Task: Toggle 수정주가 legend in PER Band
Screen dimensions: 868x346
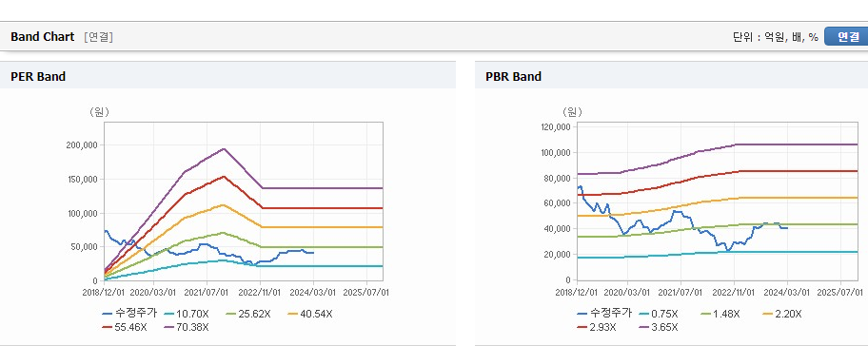Action: click(x=129, y=314)
